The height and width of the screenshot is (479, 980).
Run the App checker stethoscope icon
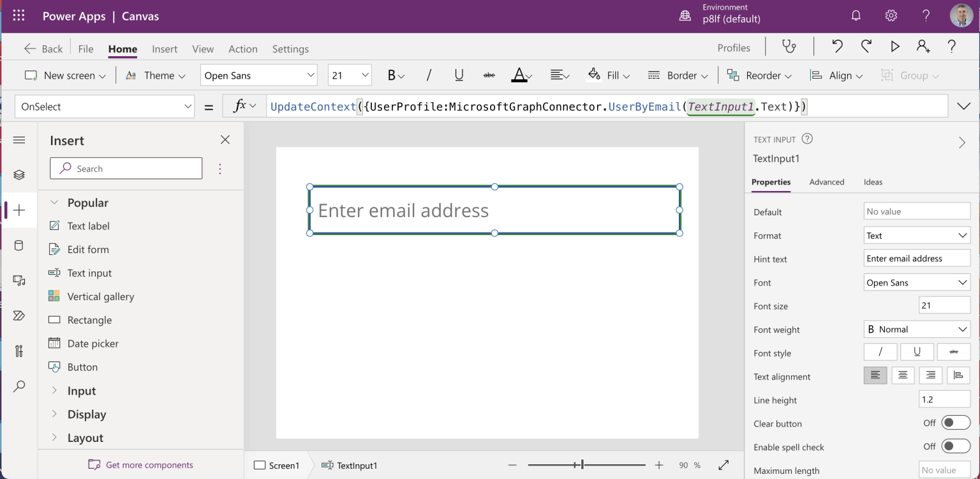pos(789,47)
